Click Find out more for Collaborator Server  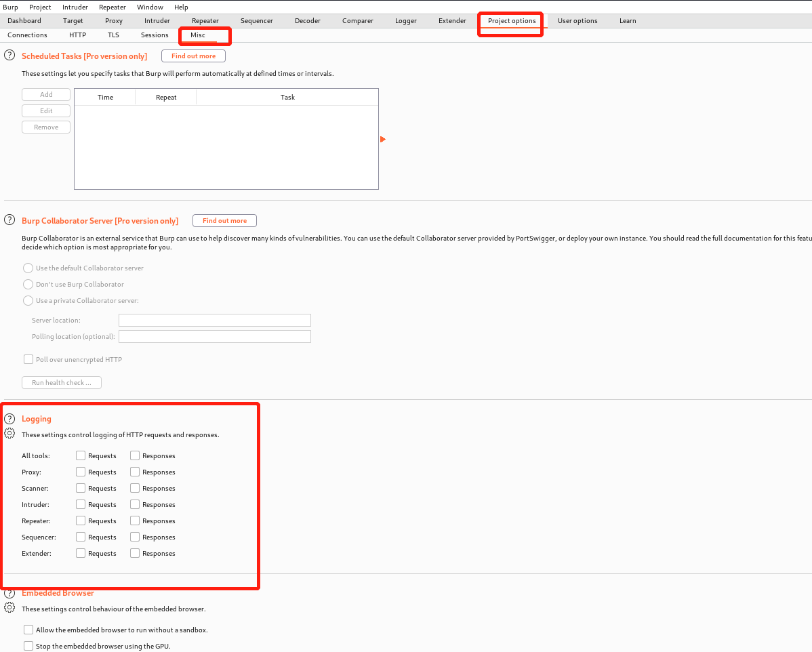(x=225, y=221)
